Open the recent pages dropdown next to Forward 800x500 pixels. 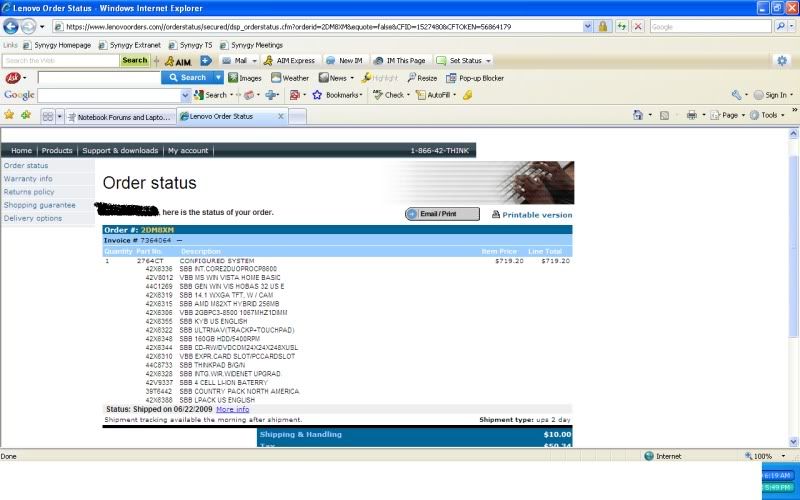pyautogui.click(x=42, y=27)
